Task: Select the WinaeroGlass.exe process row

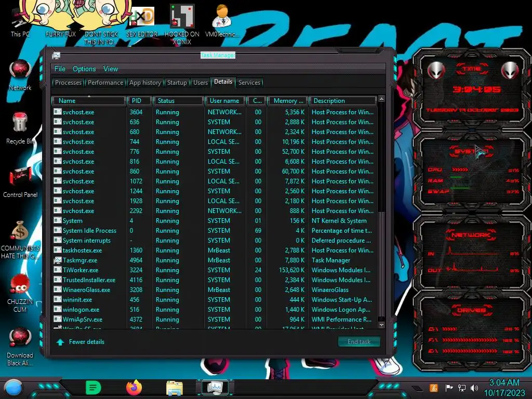Action: (x=215, y=290)
